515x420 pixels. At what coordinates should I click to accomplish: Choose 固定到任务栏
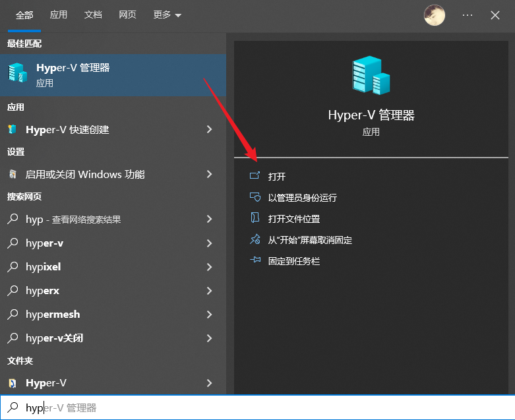[294, 261]
